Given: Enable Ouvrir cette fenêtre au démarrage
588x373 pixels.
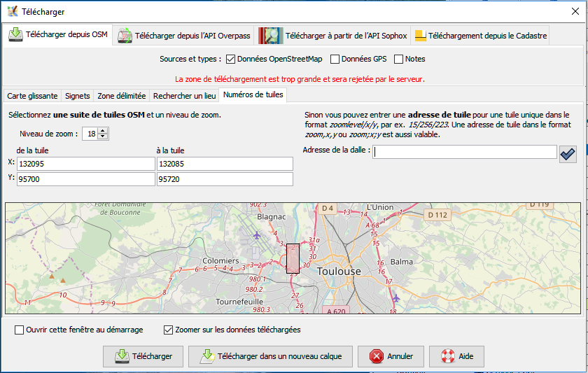Looking at the screenshot, I should pyautogui.click(x=20, y=330).
